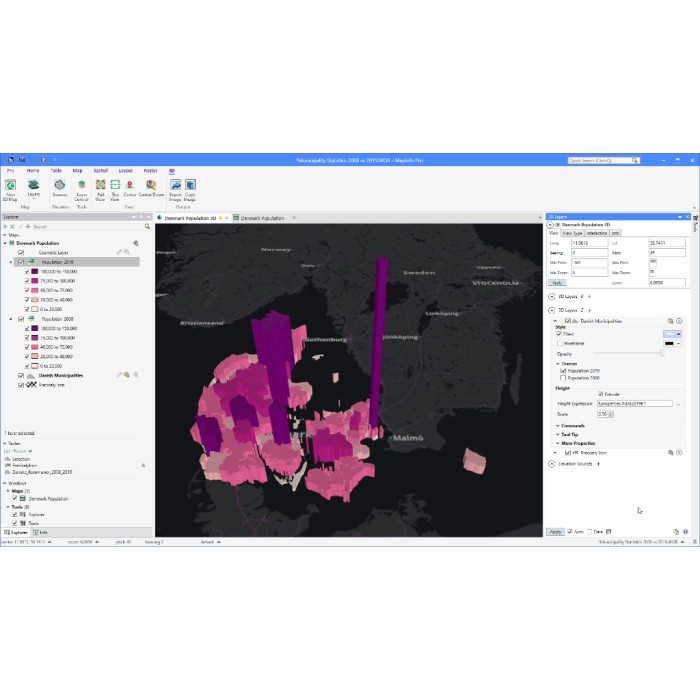Enable the Wireframe checkbox

click(x=559, y=343)
